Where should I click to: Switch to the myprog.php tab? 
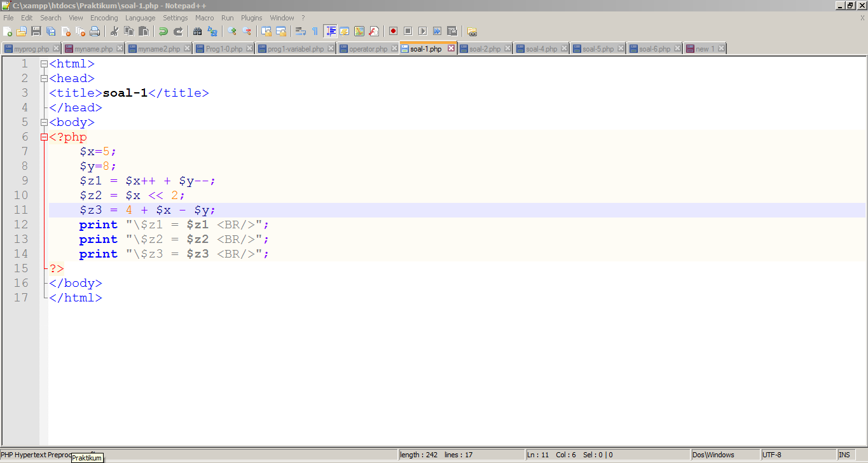pyautogui.click(x=31, y=49)
